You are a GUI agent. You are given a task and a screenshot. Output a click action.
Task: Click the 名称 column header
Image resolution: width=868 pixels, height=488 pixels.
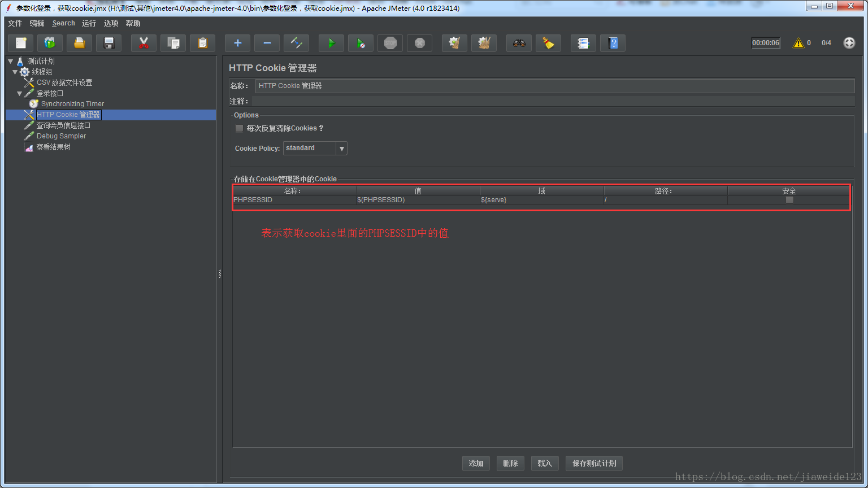click(294, 191)
